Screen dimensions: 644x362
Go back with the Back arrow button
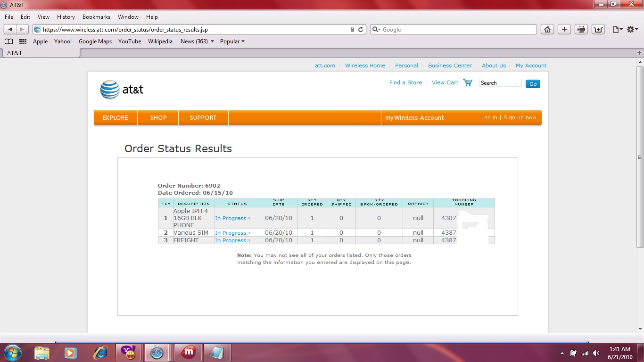10,29
